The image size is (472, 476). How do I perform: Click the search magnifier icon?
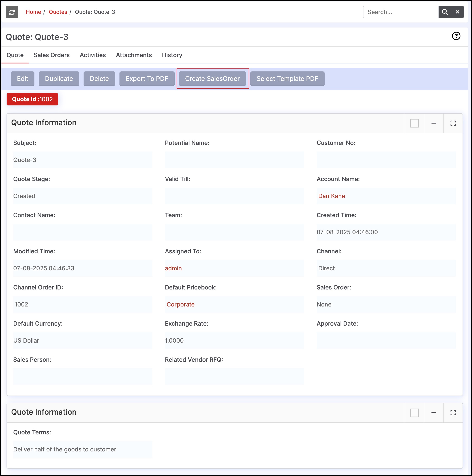(x=445, y=12)
